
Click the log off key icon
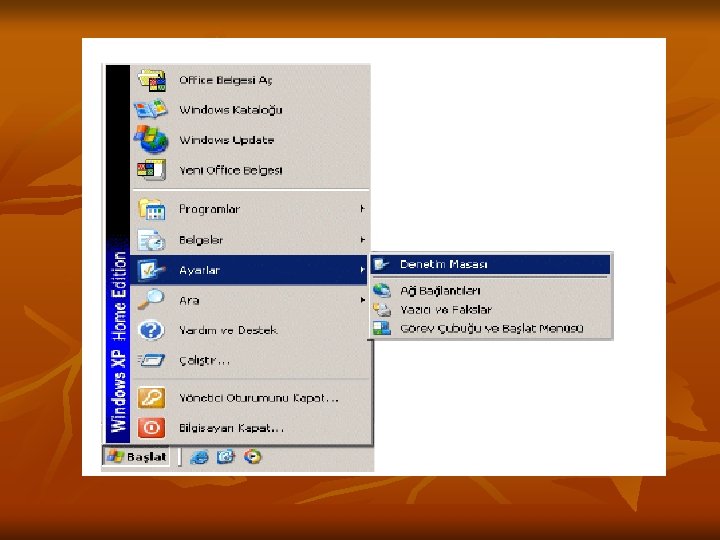151,398
